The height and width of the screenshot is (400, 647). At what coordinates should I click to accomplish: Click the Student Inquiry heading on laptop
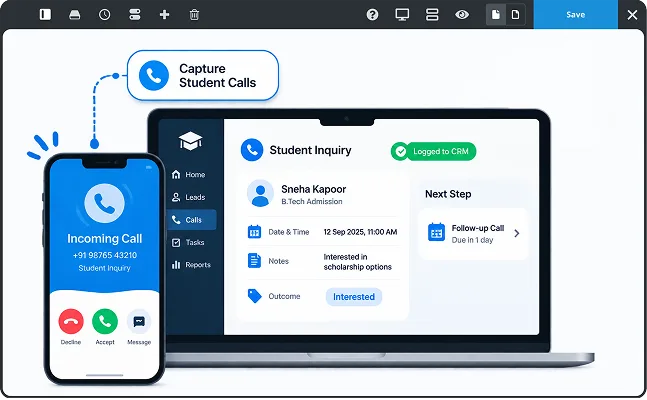310,150
